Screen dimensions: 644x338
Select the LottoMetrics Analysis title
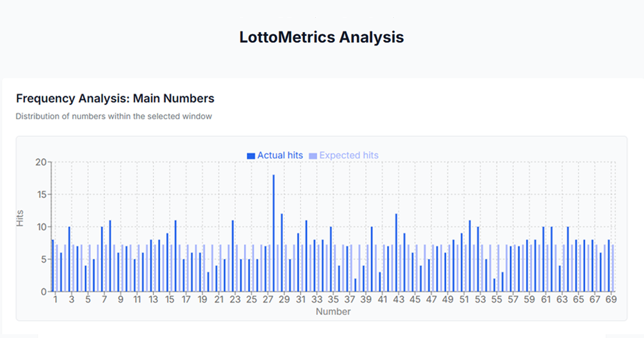[x=322, y=37]
